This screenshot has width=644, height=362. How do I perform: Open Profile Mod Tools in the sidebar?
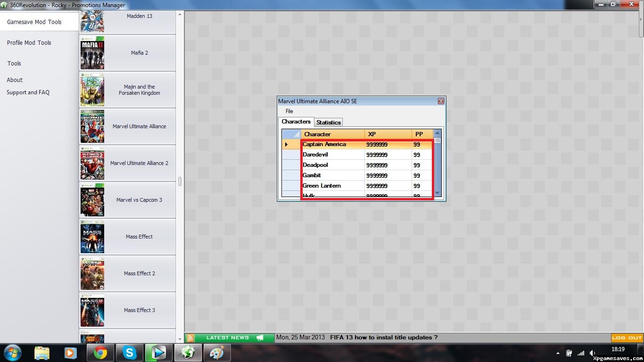(x=29, y=42)
